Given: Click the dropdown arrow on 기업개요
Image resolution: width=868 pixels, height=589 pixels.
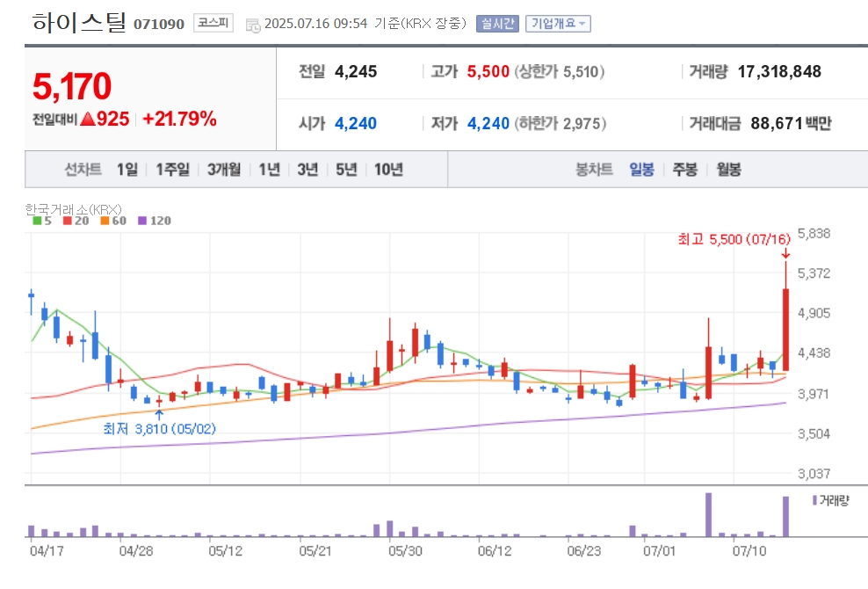Looking at the screenshot, I should (582, 24).
